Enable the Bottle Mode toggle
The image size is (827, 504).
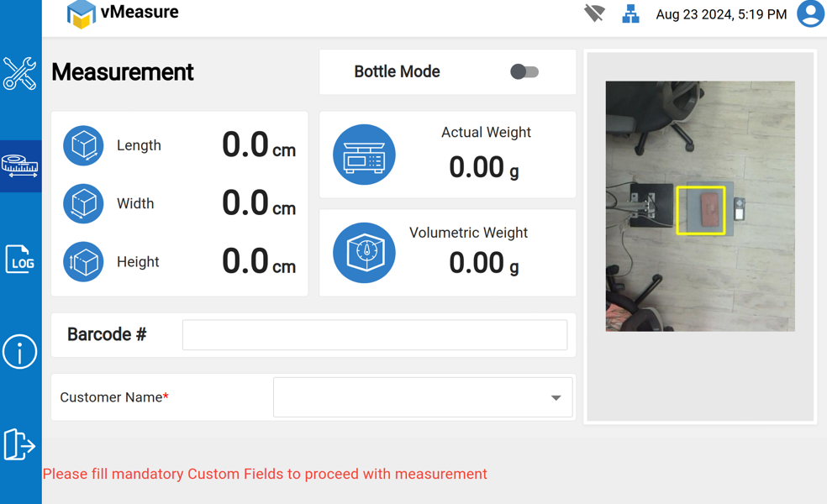point(524,72)
